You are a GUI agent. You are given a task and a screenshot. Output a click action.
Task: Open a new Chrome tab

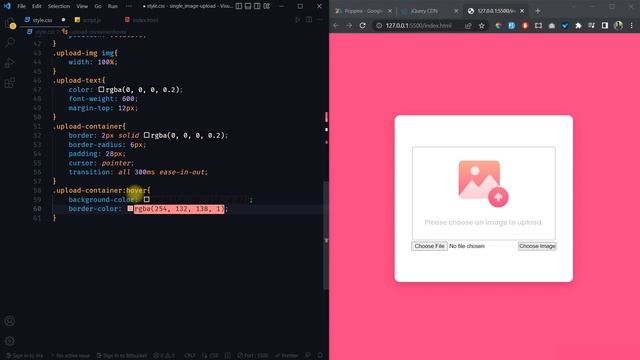point(538,11)
